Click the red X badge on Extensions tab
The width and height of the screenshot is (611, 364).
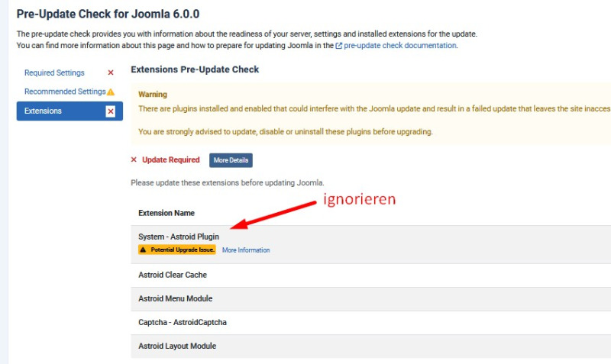point(111,111)
